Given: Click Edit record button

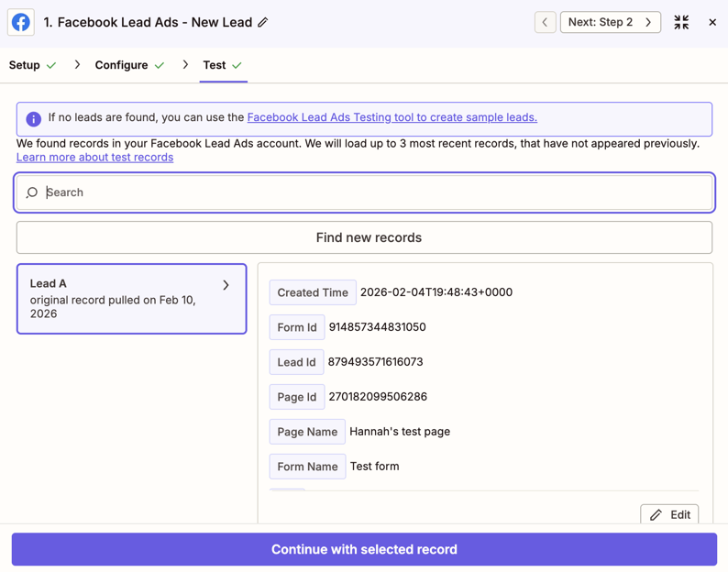Looking at the screenshot, I should pyautogui.click(x=669, y=514).
